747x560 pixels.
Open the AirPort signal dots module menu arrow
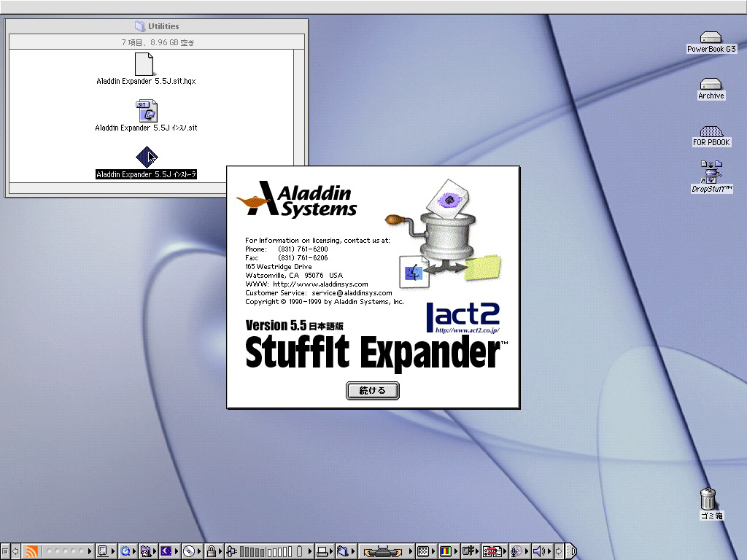tap(90, 551)
